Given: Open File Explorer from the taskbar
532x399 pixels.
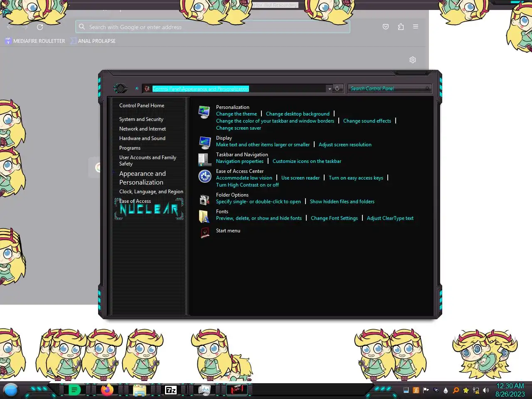Looking at the screenshot, I should point(140,390).
